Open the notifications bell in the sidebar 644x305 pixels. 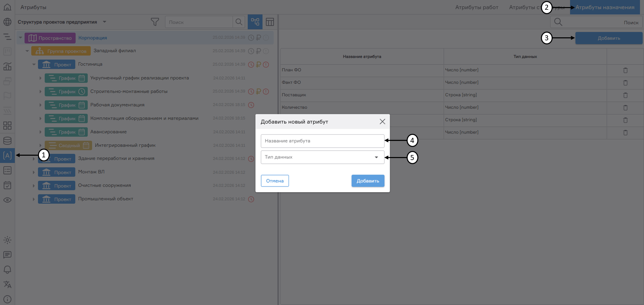pyautogui.click(x=7, y=270)
